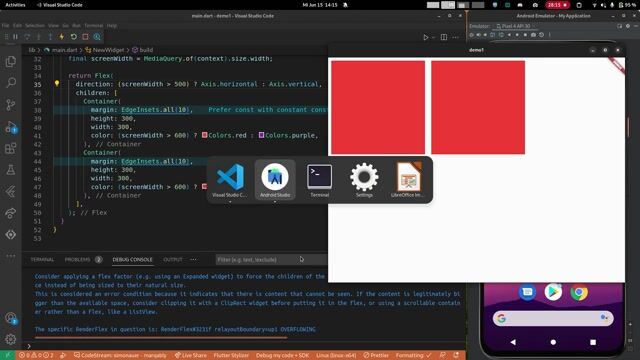
Task: Open the Flutter sidebar icon
Action: (11, 191)
